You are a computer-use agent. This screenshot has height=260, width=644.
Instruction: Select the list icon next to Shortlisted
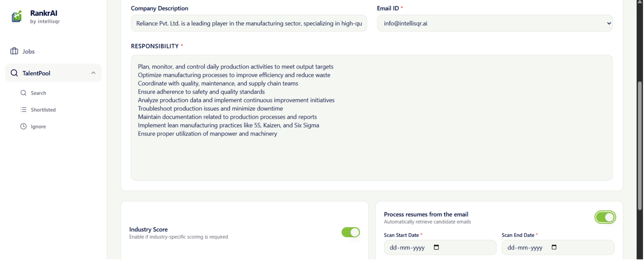click(x=23, y=110)
